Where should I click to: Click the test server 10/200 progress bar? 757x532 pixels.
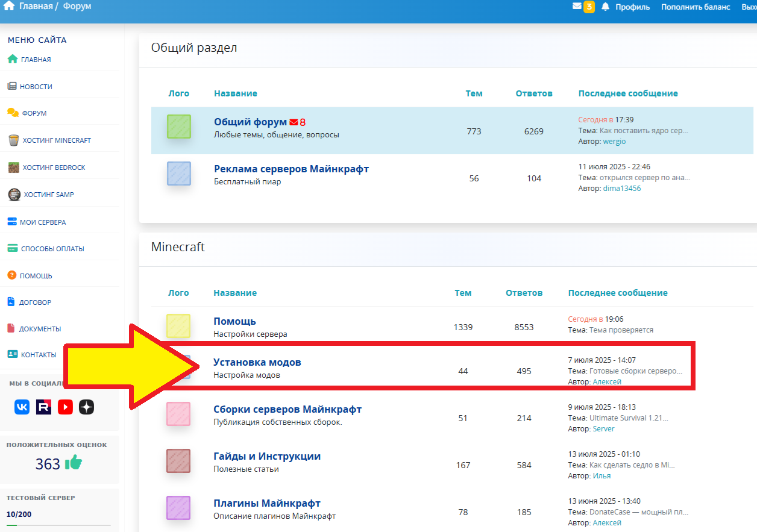[58, 525]
